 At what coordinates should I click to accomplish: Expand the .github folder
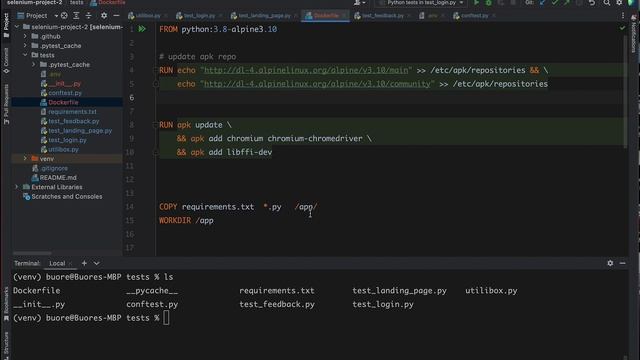tap(25, 36)
